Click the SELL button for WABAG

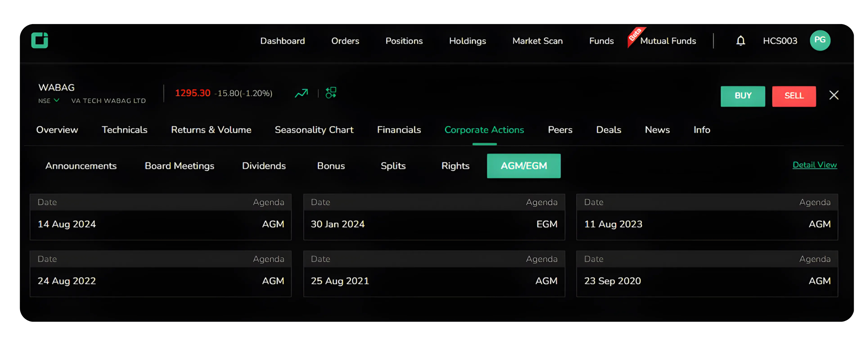[794, 96]
